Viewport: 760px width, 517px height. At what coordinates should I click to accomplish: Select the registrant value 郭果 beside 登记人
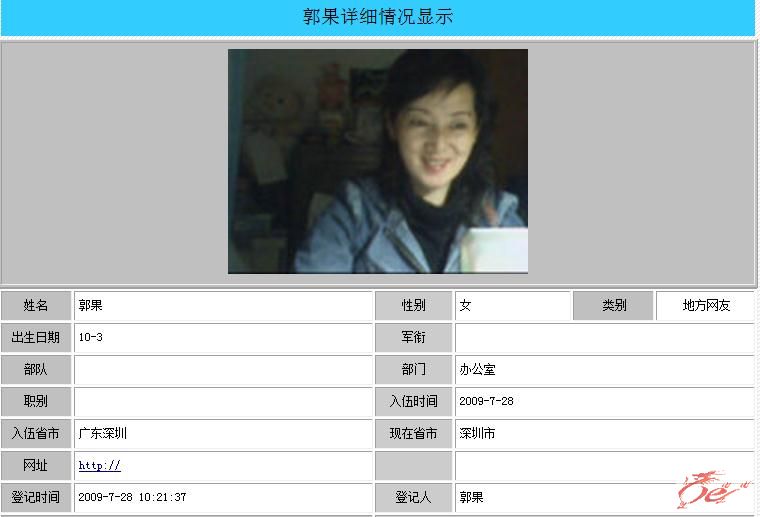[472, 497]
